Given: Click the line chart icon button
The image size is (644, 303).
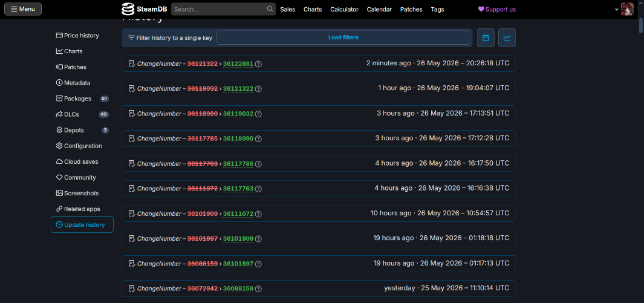Looking at the screenshot, I should 507,37.
